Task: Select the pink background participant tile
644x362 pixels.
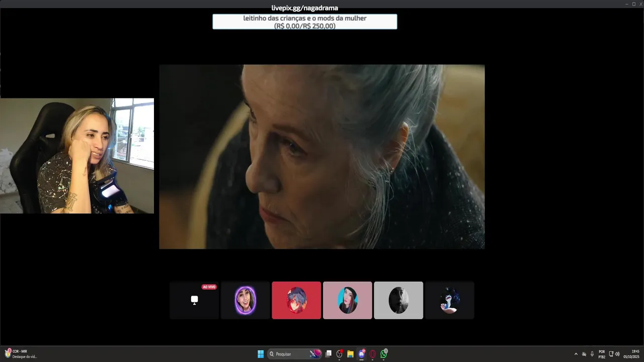Action: pyautogui.click(x=347, y=300)
